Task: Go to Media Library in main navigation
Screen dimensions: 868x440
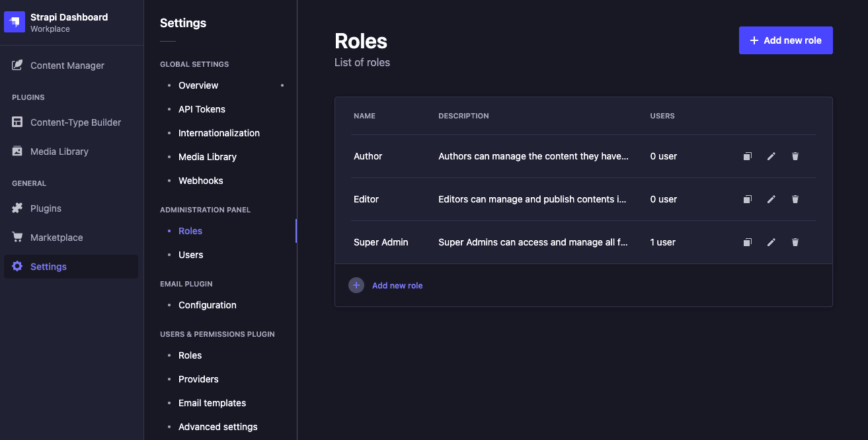Action: pos(71,152)
